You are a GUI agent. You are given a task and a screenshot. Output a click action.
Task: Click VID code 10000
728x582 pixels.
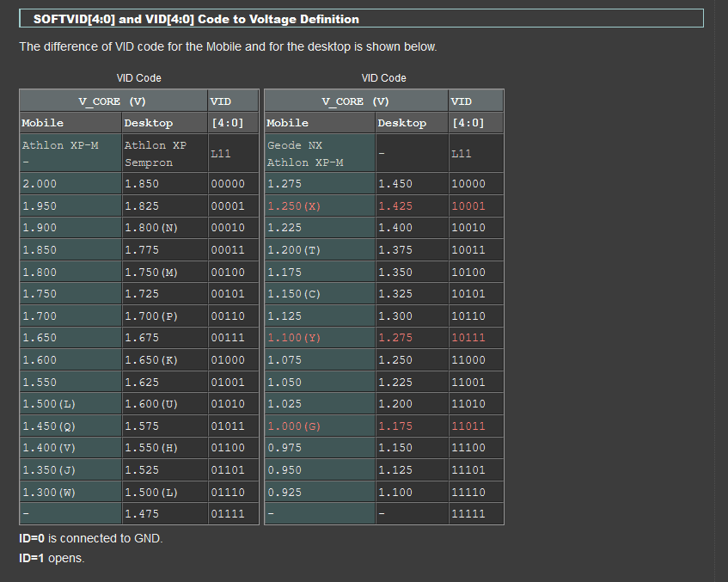(468, 184)
